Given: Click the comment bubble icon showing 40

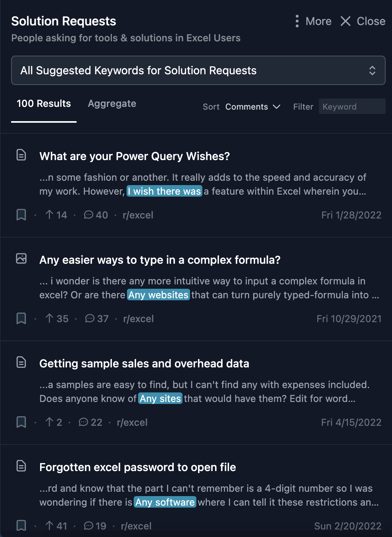Looking at the screenshot, I should point(88,215).
